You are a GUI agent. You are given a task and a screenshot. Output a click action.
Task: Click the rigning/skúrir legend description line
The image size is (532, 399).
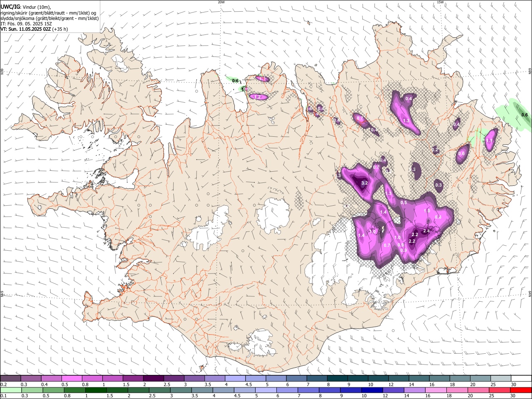(x=48, y=13)
